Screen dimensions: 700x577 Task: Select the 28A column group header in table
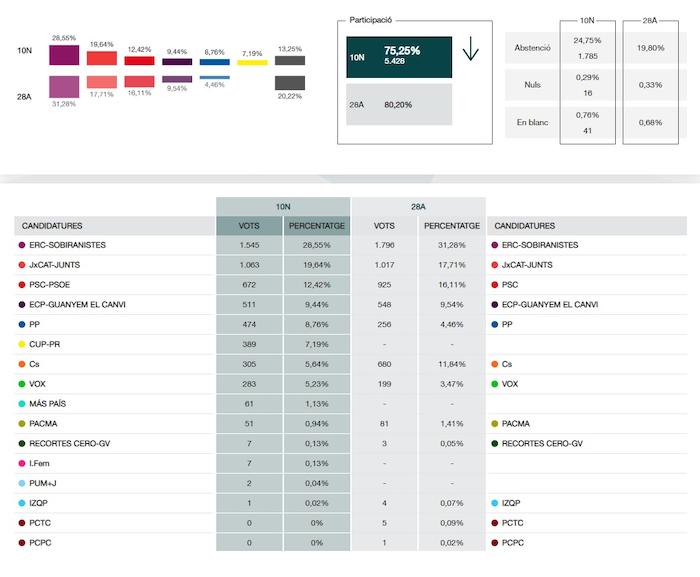tap(418, 206)
